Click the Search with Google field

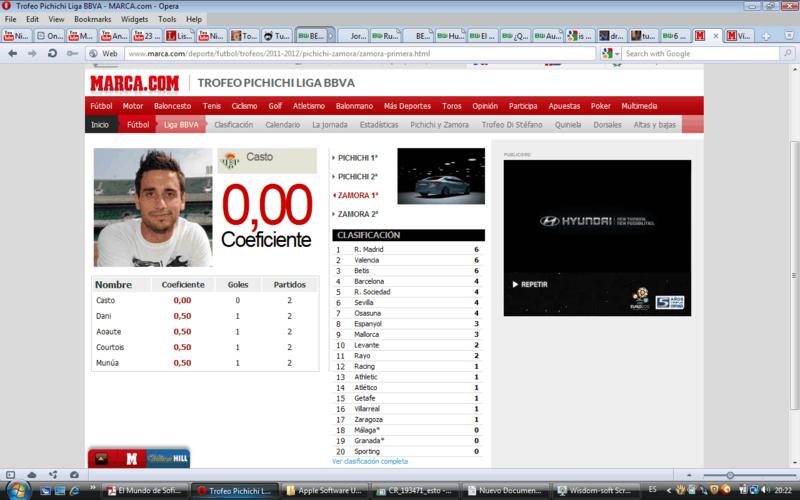coord(702,54)
